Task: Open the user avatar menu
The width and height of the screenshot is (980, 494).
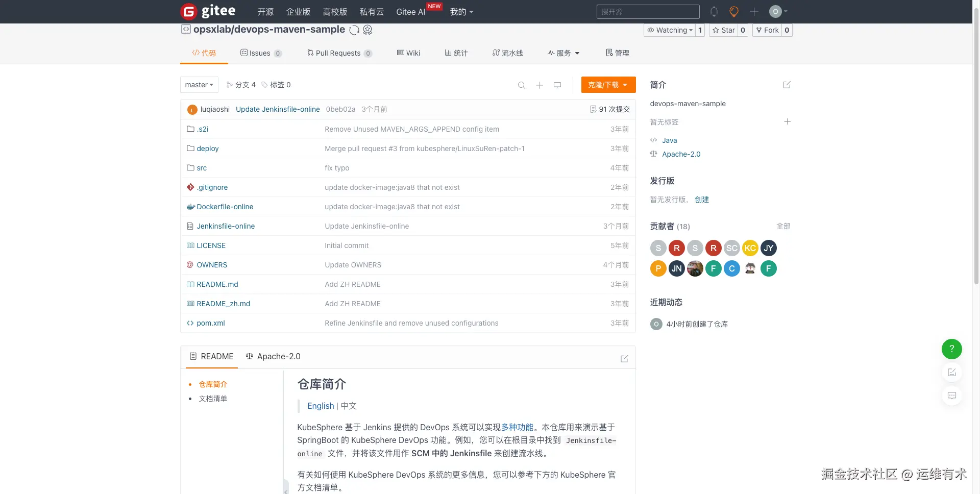Action: [x=778, y=11]
